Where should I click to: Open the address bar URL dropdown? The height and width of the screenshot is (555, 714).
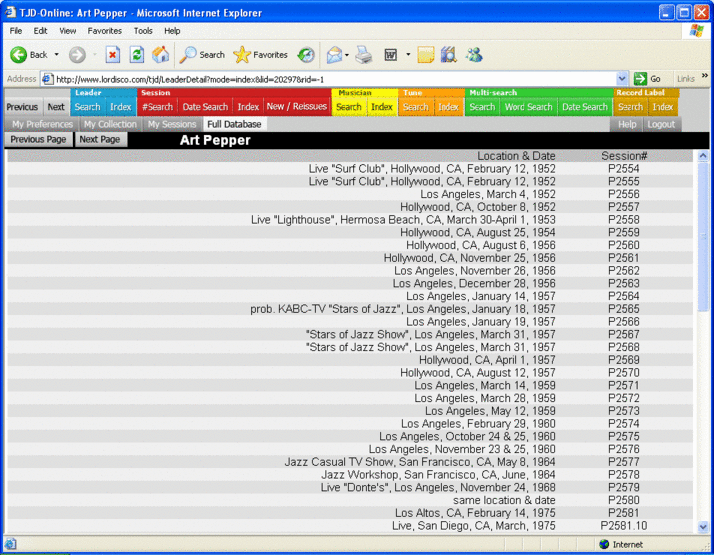click(622, 79)
